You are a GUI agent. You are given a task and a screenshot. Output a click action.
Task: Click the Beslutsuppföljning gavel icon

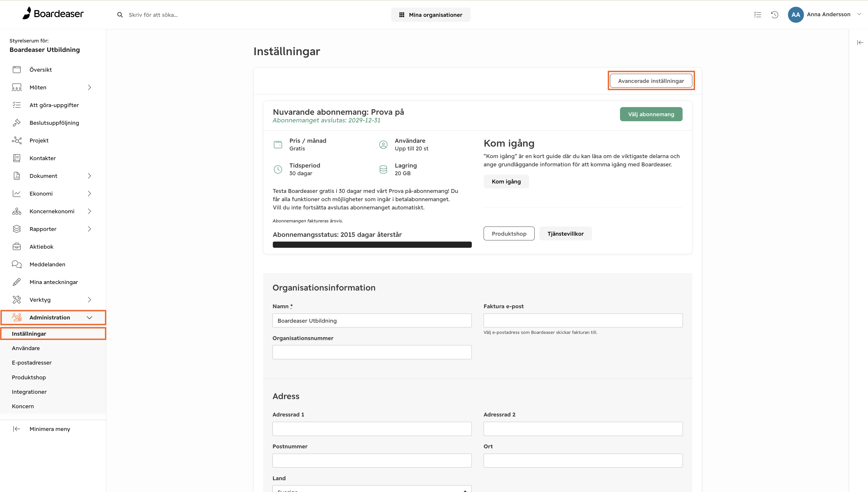[17, 123]
